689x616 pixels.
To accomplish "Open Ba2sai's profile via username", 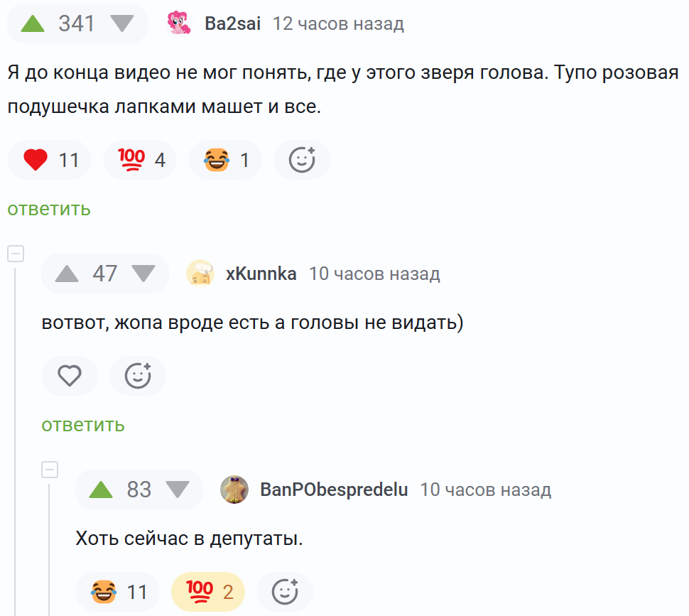I will [x=232, y=23].
